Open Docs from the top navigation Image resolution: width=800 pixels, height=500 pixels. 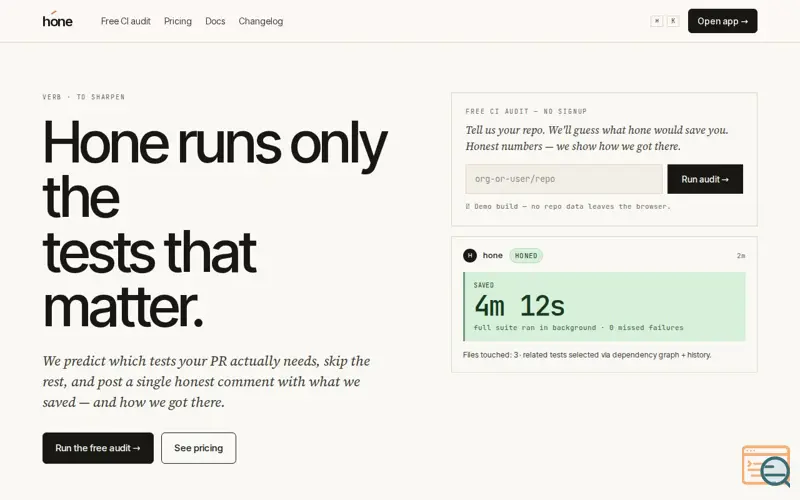pos(215,21)
